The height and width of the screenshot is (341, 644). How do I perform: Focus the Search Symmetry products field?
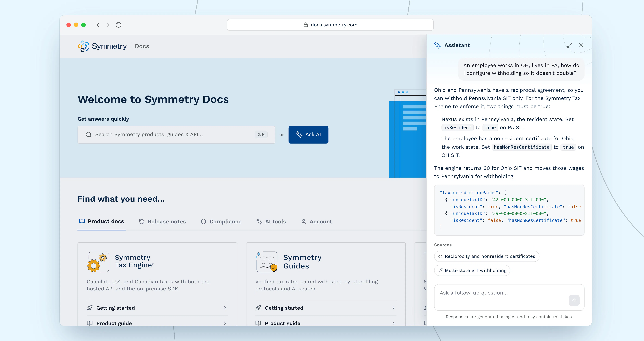point(176,135)
